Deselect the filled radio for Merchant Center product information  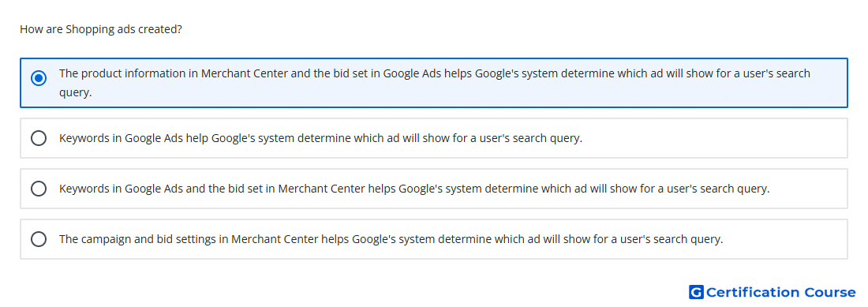pyautogui.click(x=39, y=78)
